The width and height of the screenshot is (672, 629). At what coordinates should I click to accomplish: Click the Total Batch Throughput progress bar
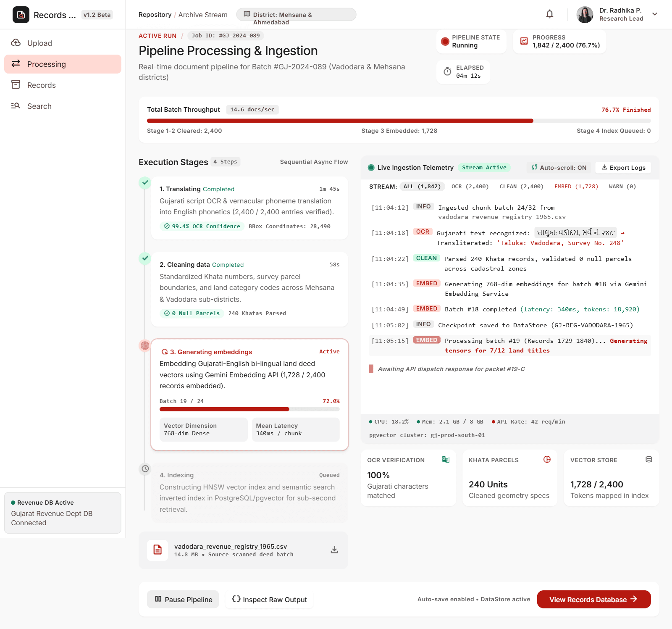click(399, 121)
